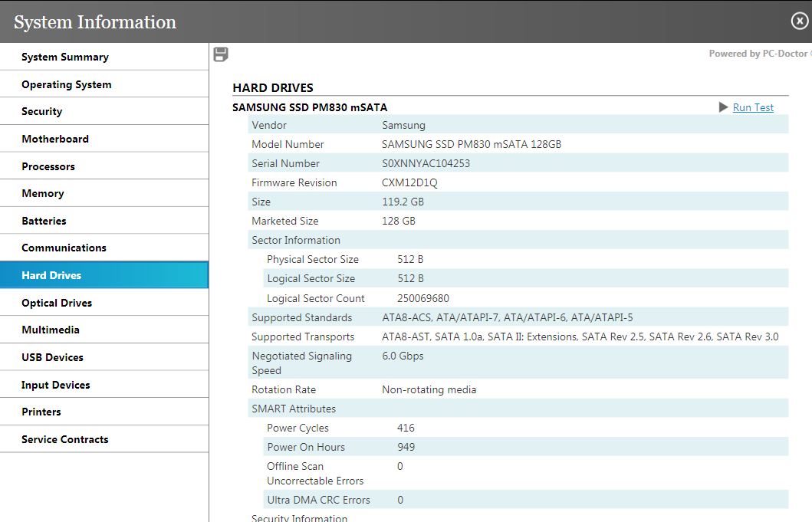Open the Run Test link
This screenshot has width=812, height=522.
point(753,107)
